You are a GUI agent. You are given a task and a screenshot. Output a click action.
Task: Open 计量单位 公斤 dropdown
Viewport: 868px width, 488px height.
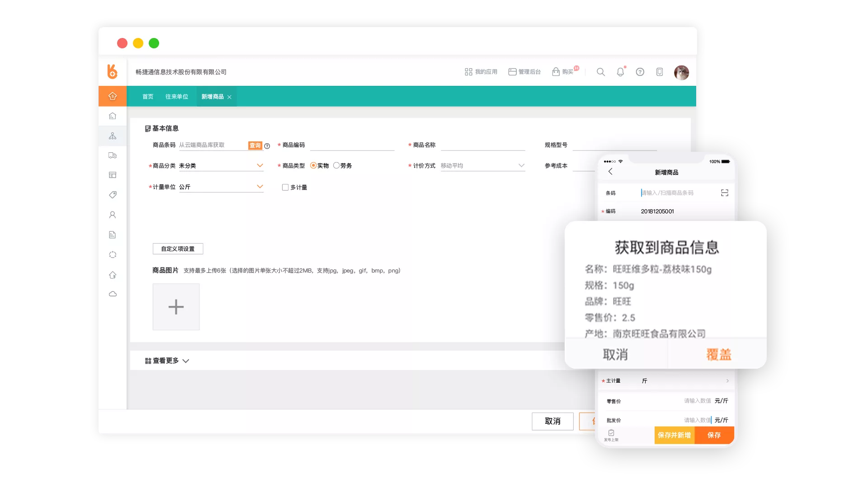(x=221, y=187)
